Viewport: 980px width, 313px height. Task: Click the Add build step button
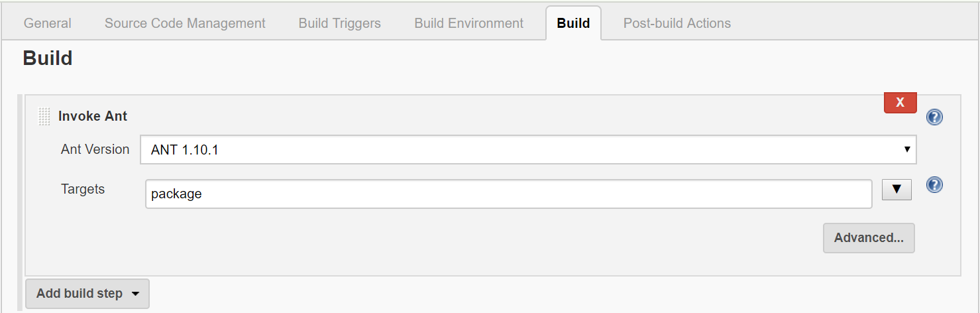pos(87,294)
